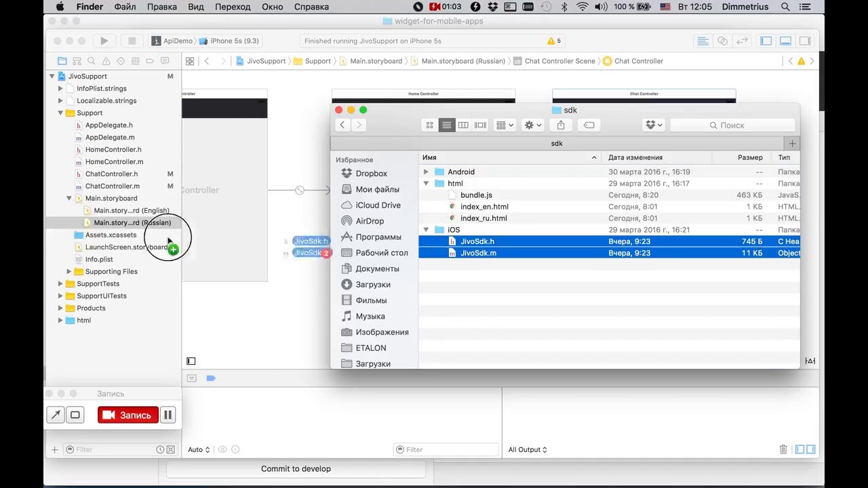Open the Переход menu
The height and width of the screenshot is (488, 868).
coord(233,7)
